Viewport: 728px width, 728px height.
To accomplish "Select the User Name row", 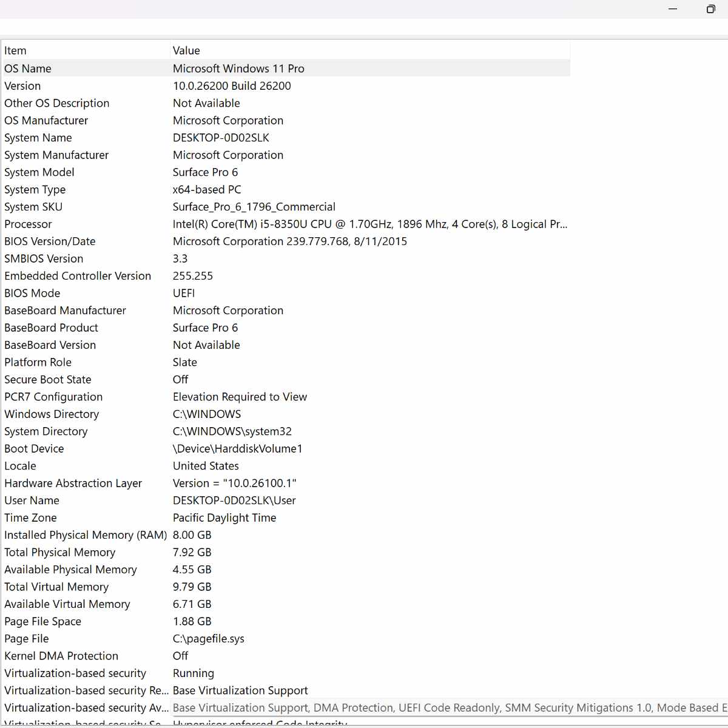I will coord(286,501).
